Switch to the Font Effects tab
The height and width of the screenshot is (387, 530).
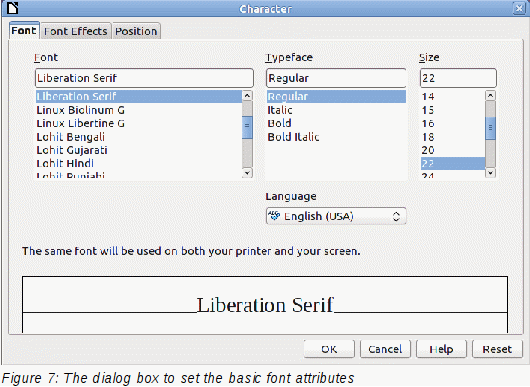(x=76, y=31)
